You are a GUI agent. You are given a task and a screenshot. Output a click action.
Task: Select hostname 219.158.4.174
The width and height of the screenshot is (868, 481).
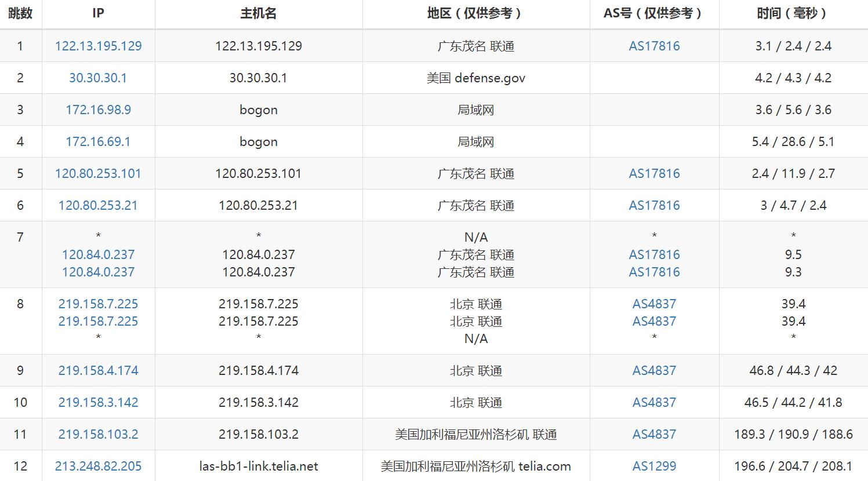pyautogui.click(x=258, y=371)
